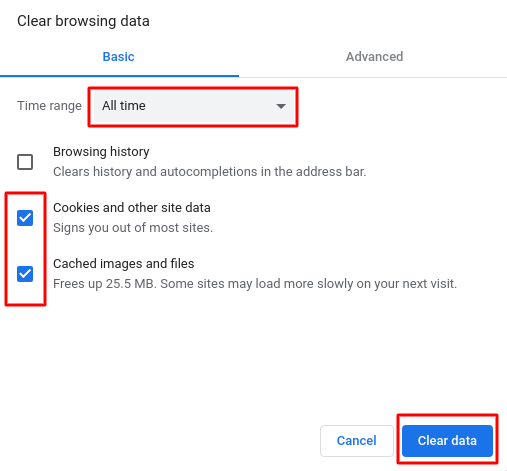Viewport: 507px width, 471px height.
Task: Select the 'All time' value text
Action: 124,106
